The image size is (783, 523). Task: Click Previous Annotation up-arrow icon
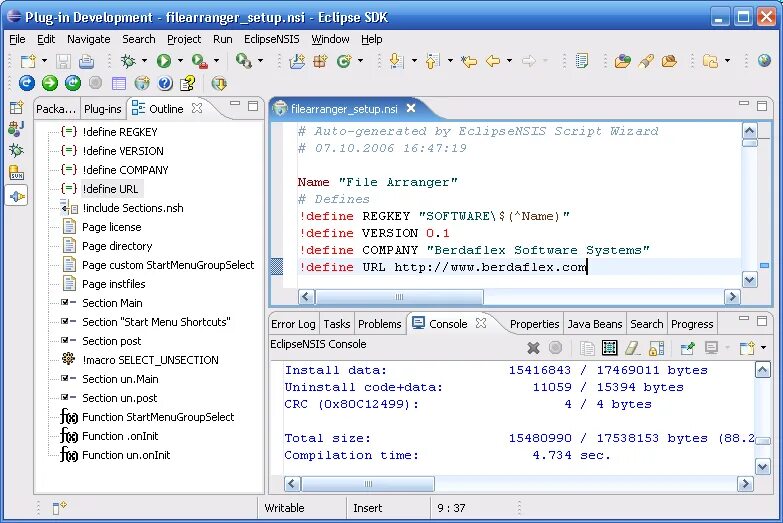(x=432, y=61)
